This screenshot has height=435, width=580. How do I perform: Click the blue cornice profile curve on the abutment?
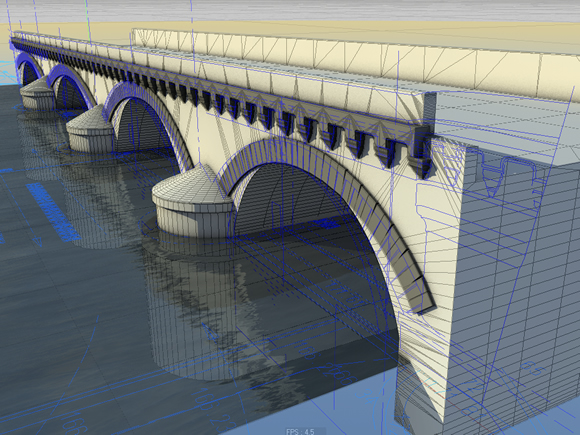[x=510, y=174]
